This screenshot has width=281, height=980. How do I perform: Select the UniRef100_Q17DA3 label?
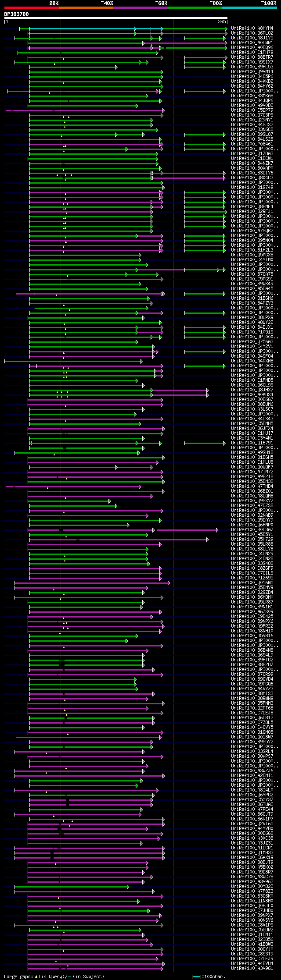(x=252, y=153)
